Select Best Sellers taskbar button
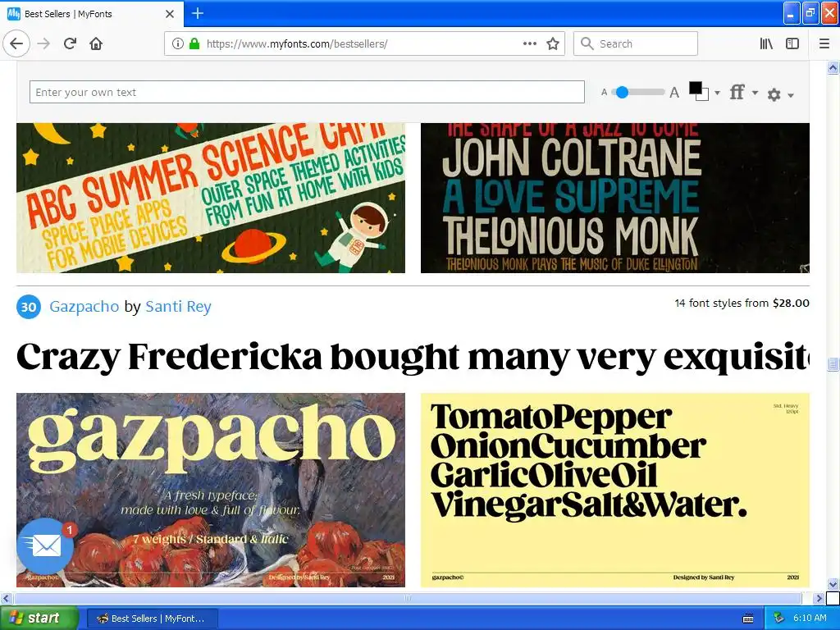Viewport: 840px width, 630px height. point(152,619)
